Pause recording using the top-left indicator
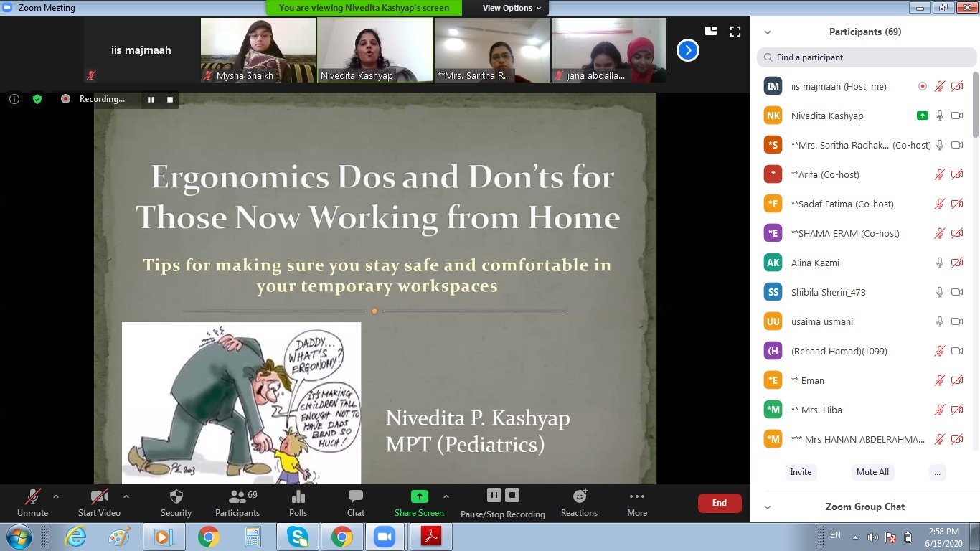This screenshot has width=980, height=551. (x=151, y=99)
